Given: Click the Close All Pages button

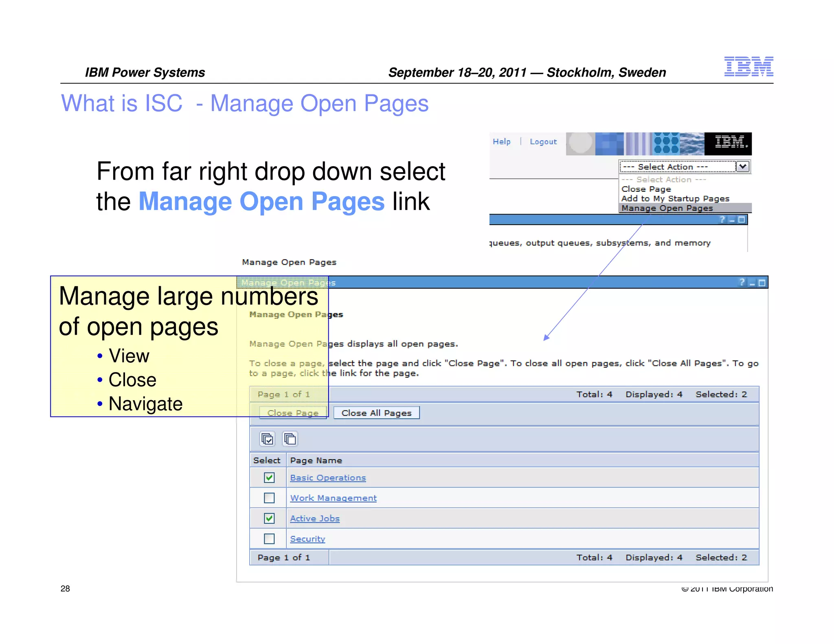Looking at the screenshot, I should (376, 413).
